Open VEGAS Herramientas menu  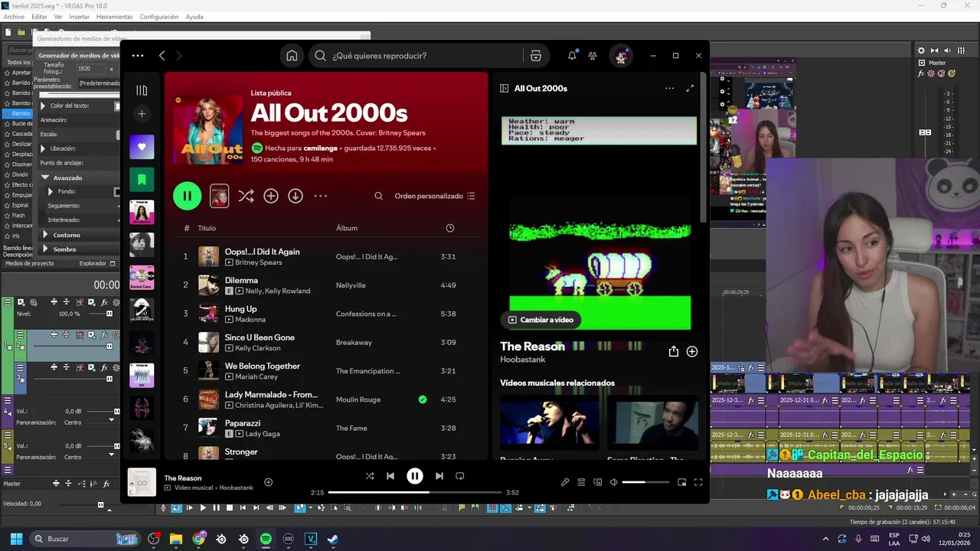(114, 17)
